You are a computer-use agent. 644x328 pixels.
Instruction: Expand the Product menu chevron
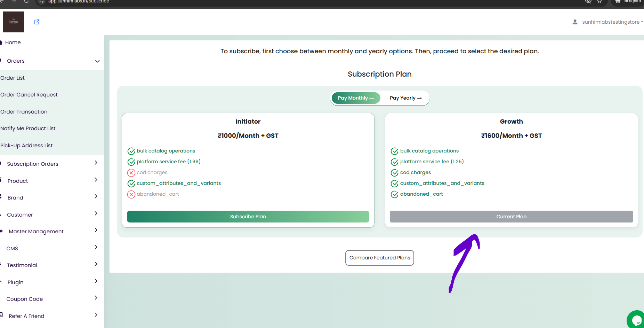pyautogui.click(x=96, y=180)
